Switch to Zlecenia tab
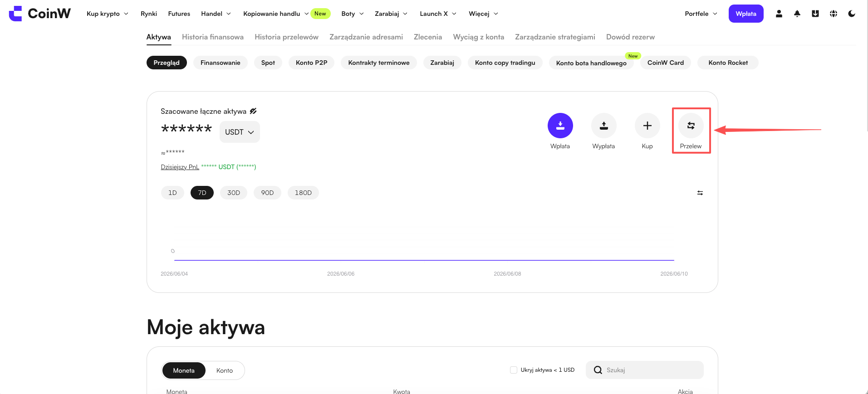 pos(428,37)
